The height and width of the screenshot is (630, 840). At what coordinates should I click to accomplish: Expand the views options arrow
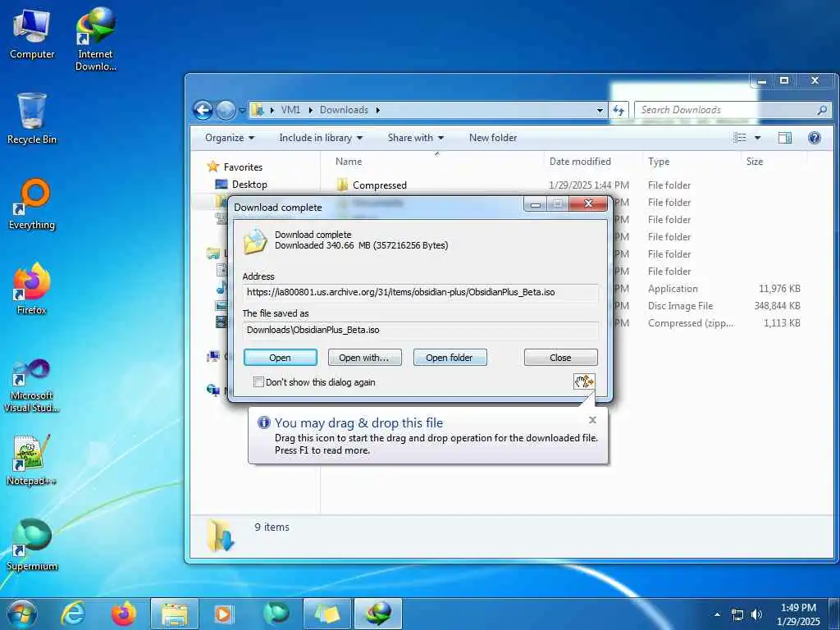[757, 138]
